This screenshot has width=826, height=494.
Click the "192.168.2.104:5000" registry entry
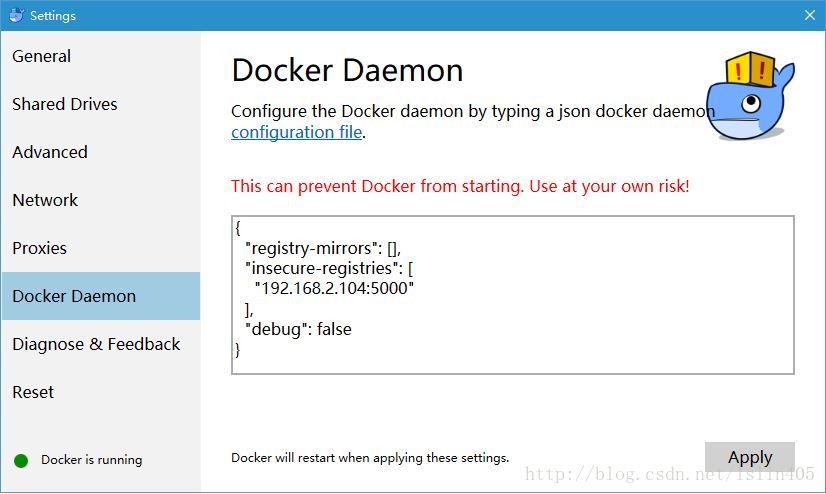pyautogui.click(x=334, y=288)
